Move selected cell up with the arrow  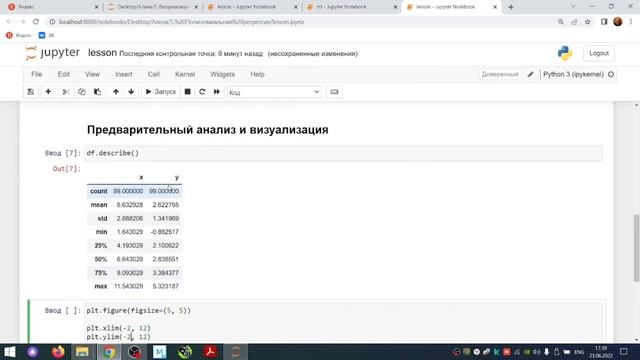pos(116,92)
